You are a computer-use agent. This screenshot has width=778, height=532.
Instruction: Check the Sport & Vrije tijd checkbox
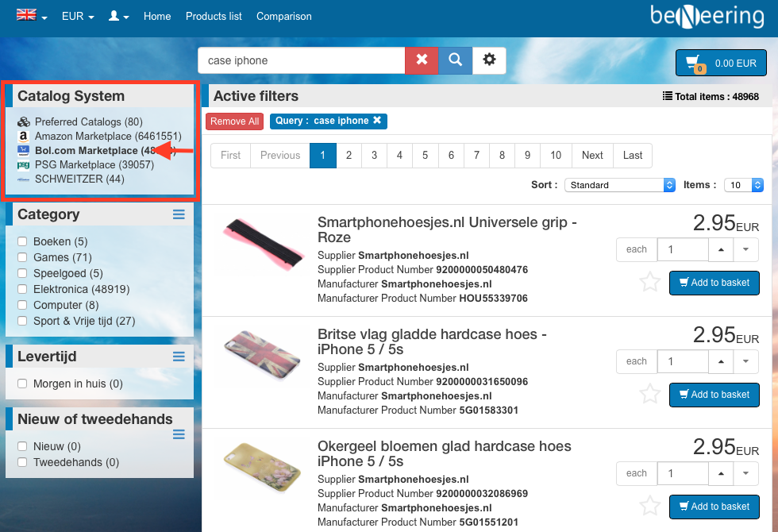pos(22,321)
